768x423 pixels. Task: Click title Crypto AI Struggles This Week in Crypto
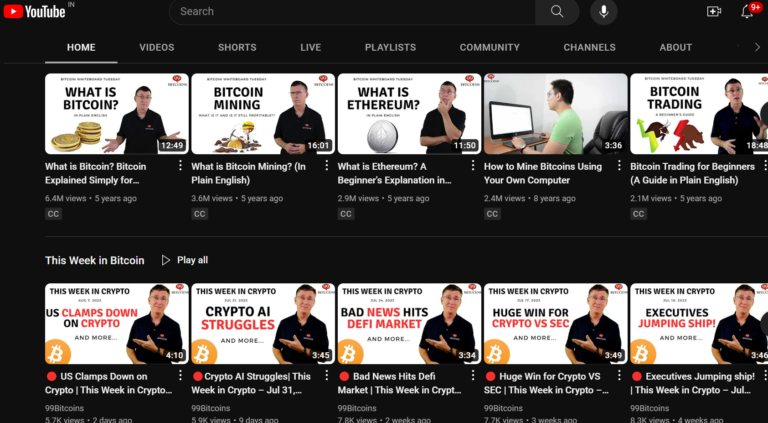[x=251, y=383]
